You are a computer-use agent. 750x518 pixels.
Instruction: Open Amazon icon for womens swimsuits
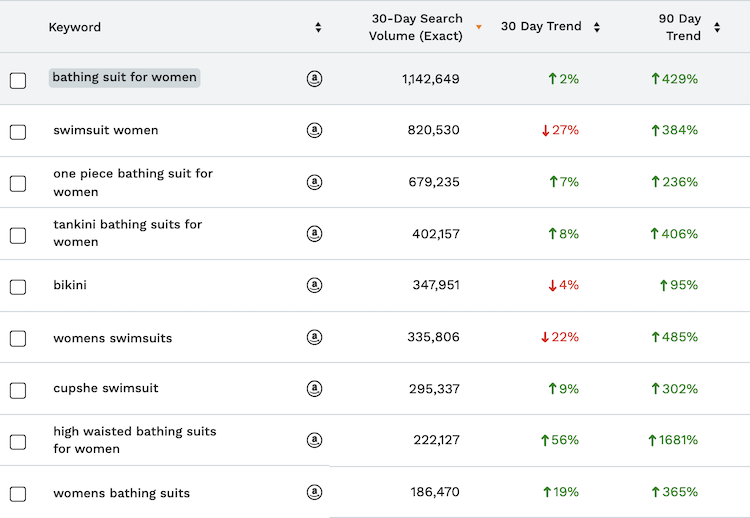[314, 337]
